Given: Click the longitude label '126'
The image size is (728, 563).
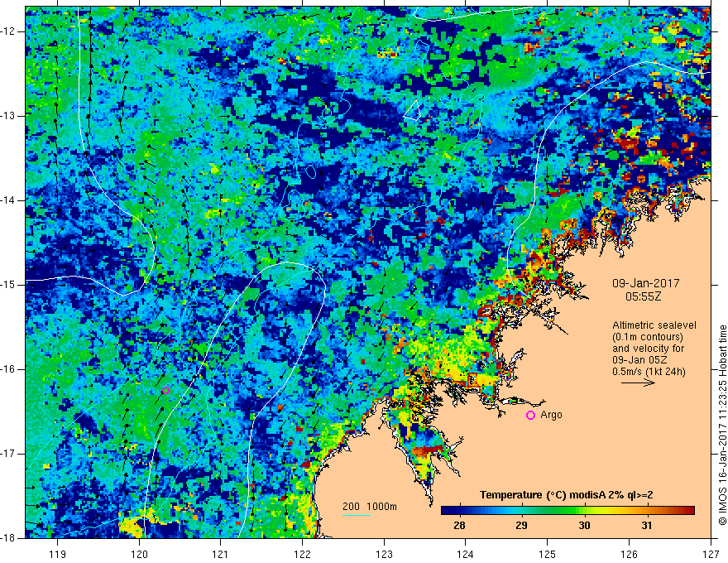Looking at the screenshot, I should [x=629, y=554].
